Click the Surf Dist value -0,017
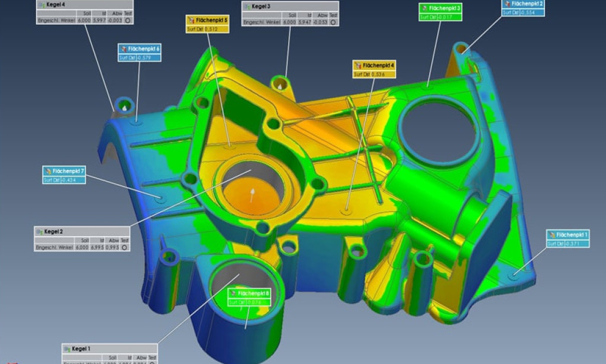606x364 pixels. tap(445, 17)
